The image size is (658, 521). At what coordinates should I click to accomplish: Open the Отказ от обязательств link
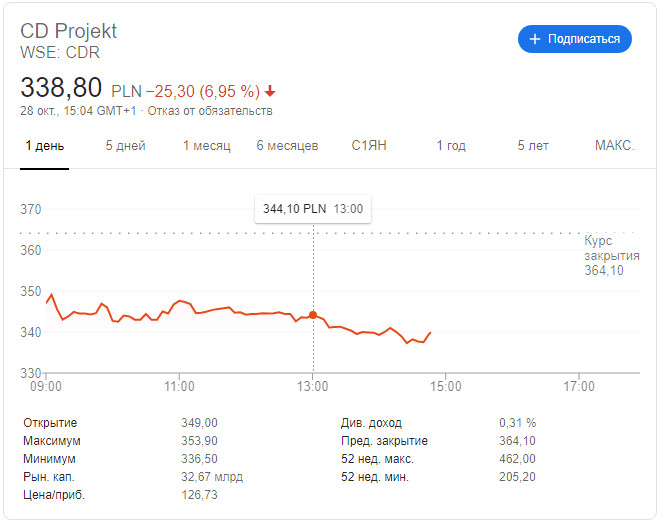pyautogui.click(x=209, y=111)
